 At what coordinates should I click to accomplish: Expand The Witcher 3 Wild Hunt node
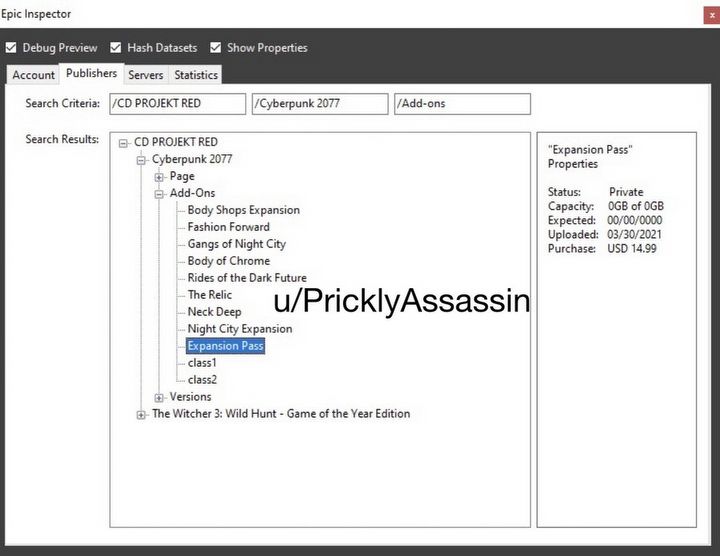click(x=141, y=414)
